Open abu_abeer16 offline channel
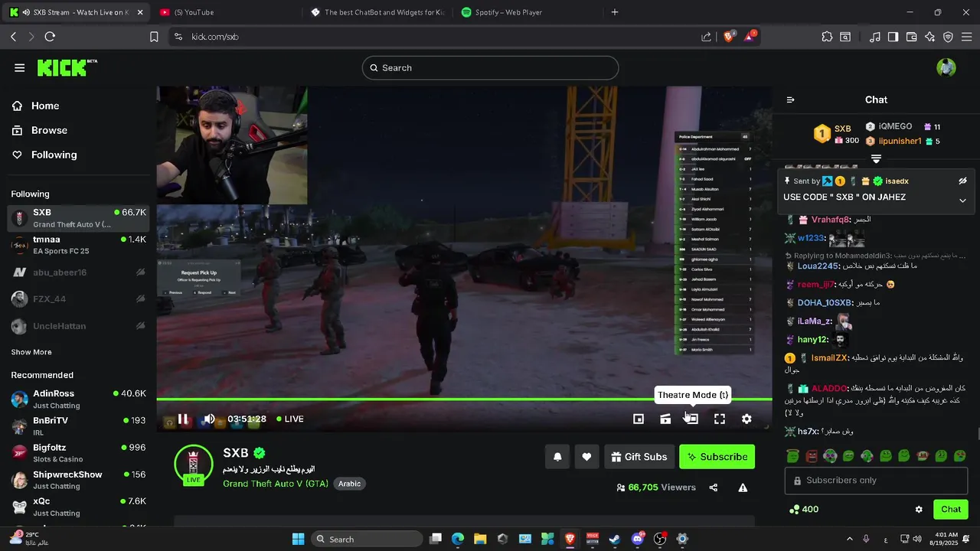Viewport: 980px width, 551px height. click(78, 272)
